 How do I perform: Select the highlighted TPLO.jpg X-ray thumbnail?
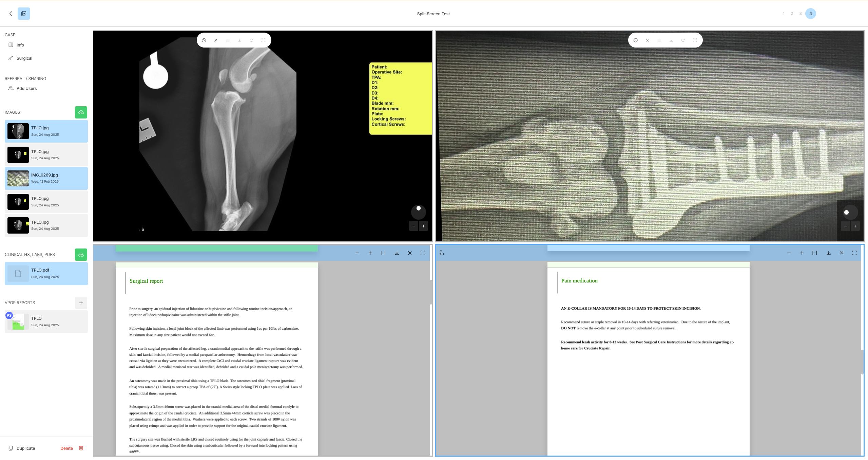click(46, 131)
